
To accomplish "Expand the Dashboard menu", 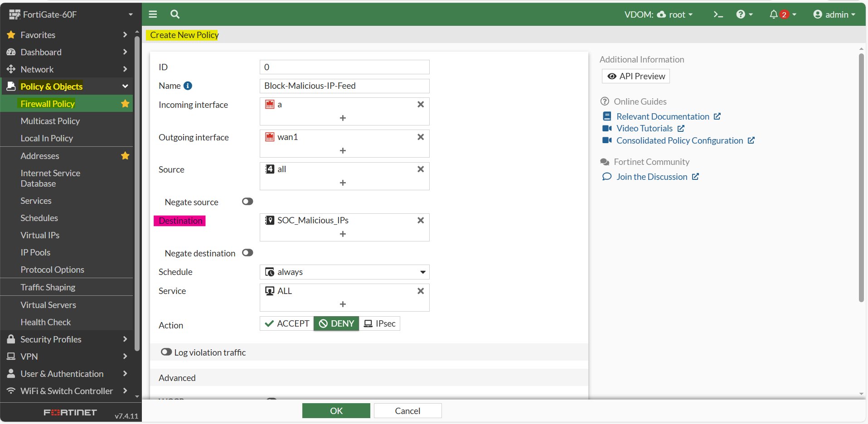I will [x=67, y=52].
